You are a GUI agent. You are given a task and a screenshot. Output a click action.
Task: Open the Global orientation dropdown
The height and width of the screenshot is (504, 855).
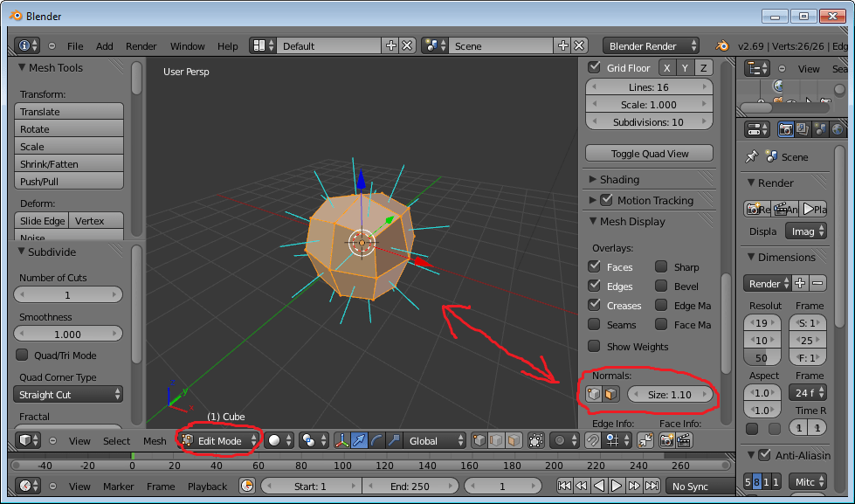tap(435, 441)
